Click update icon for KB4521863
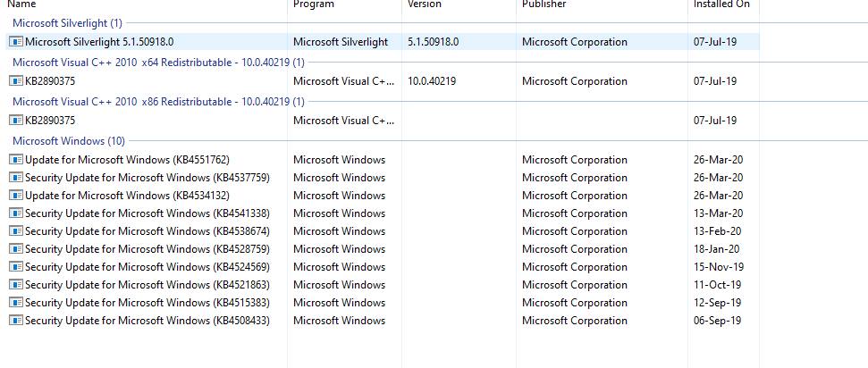Image resolution: width=868 pixels, height=368 pixels. pos(16,284)
